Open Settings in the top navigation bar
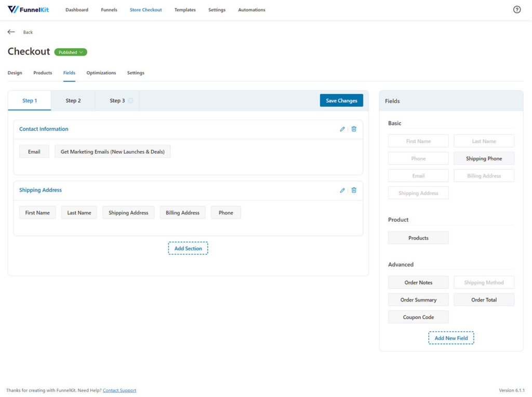Image resolution: width=532 pixels, height=397 pixels. click(217, 10)
